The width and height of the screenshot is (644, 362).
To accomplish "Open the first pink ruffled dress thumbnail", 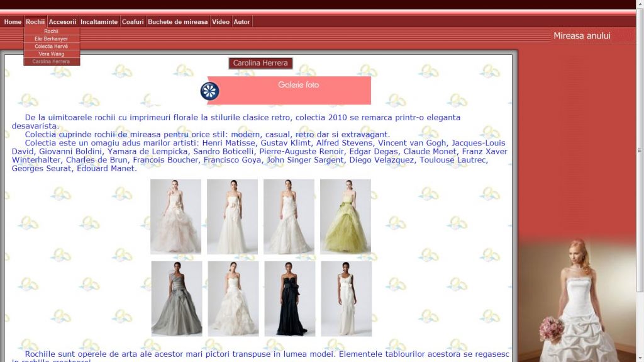I will point(175,217).
